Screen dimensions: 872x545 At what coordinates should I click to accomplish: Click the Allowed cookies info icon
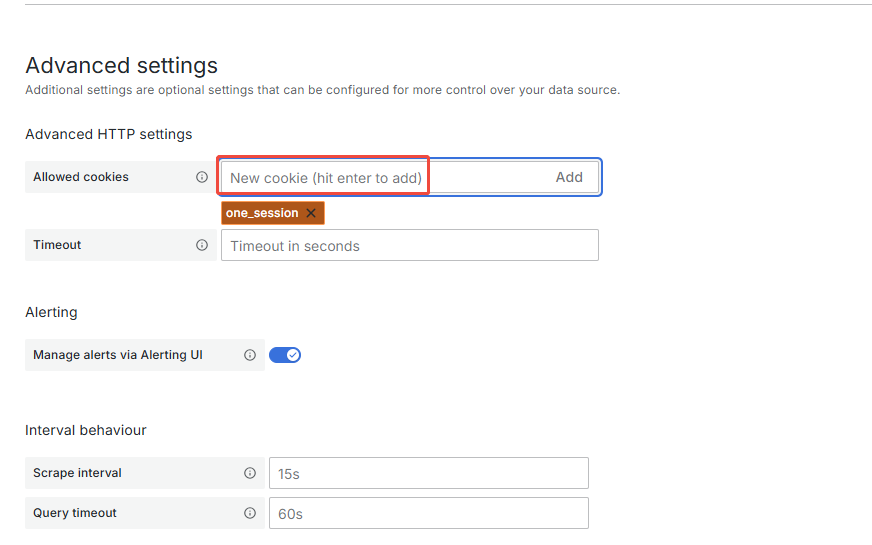(202, 177)
